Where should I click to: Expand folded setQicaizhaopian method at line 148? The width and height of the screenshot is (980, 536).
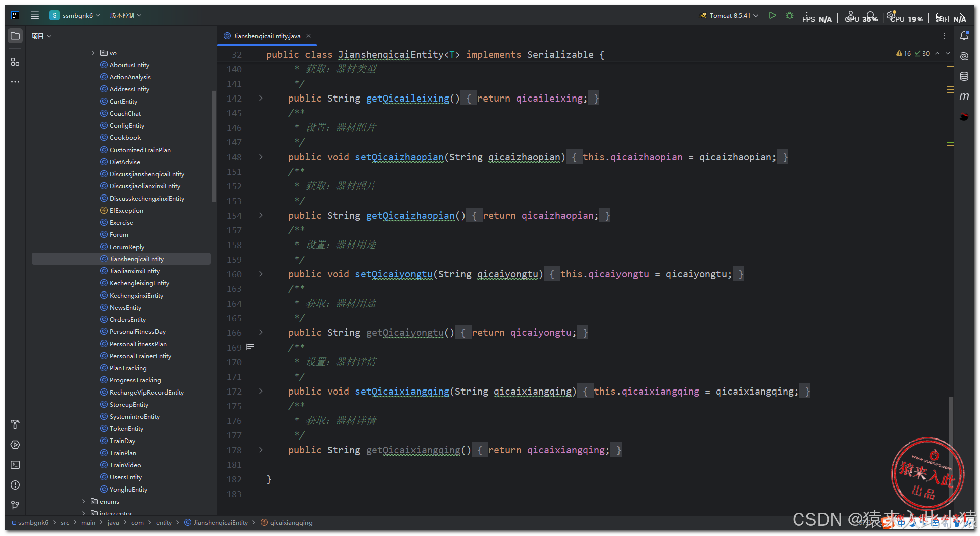tap(261, 157)
